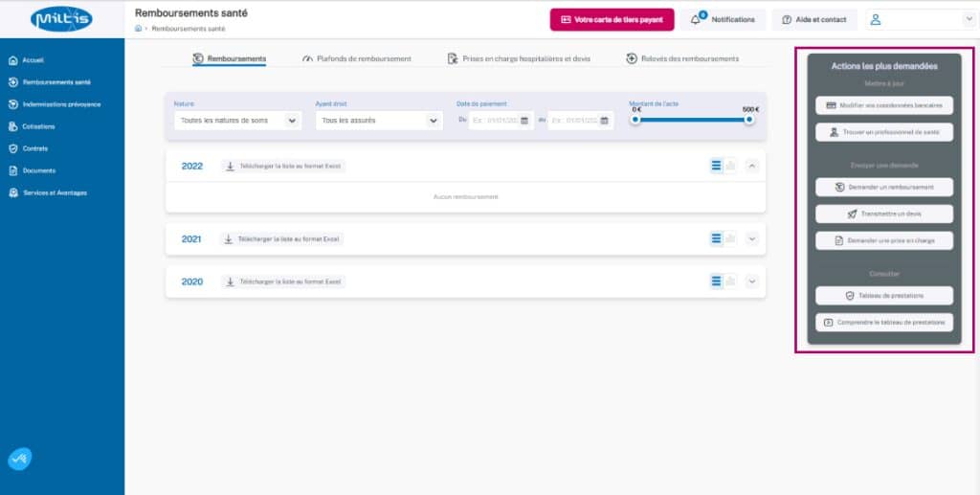Click the right handle of amount slider
Viewport: 980px width, 495px height.
(x=749, y=120)
